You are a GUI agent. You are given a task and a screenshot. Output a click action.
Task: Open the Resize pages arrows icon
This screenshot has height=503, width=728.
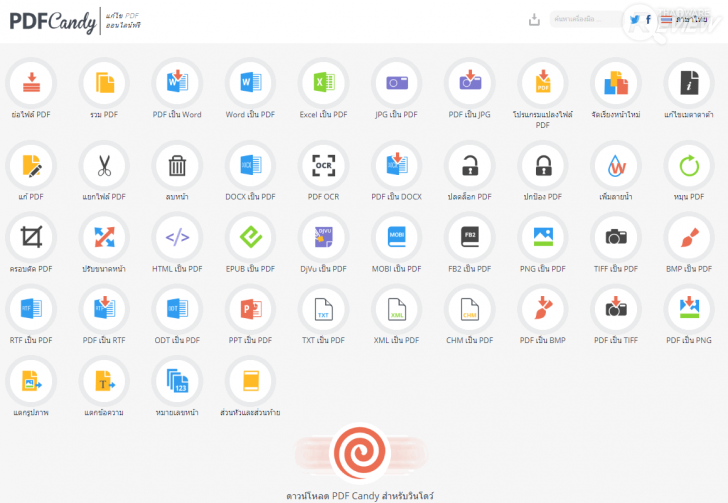104,237
